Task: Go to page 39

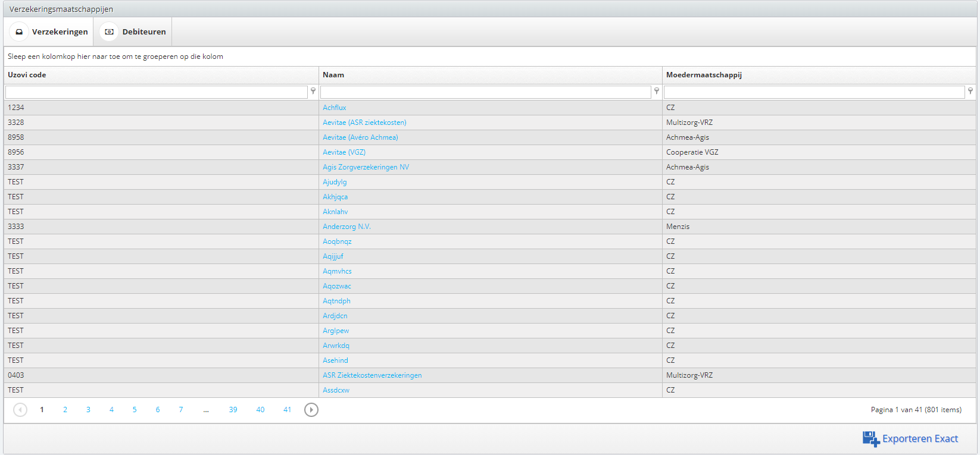Action: pyautogui.click(x=233, y=410)
